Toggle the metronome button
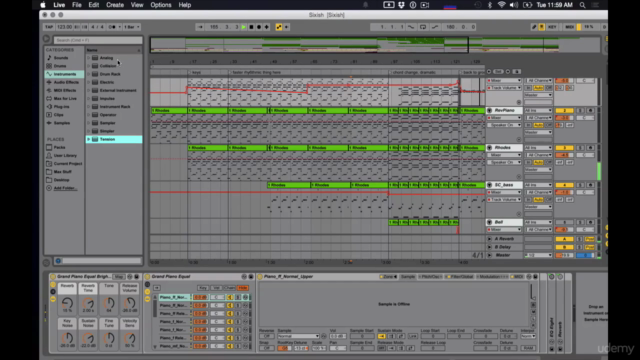This screenshot has height=360, width=640. click(x=112, y=27)
